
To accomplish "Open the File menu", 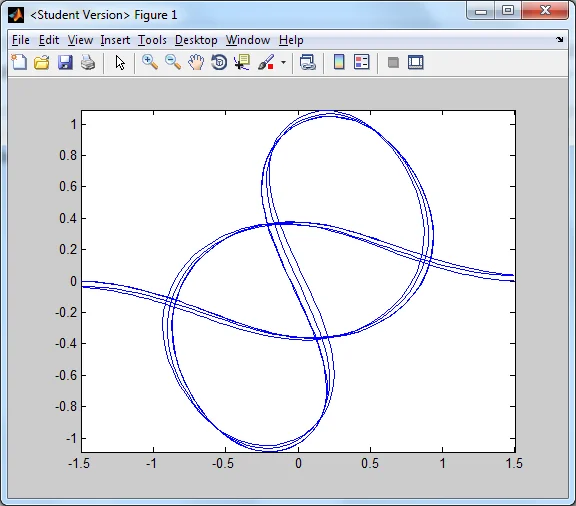I will tap(21, 40).
